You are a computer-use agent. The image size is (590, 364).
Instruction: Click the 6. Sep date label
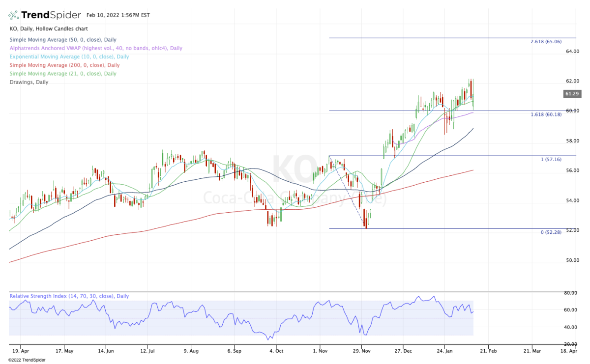click(234, 351)
